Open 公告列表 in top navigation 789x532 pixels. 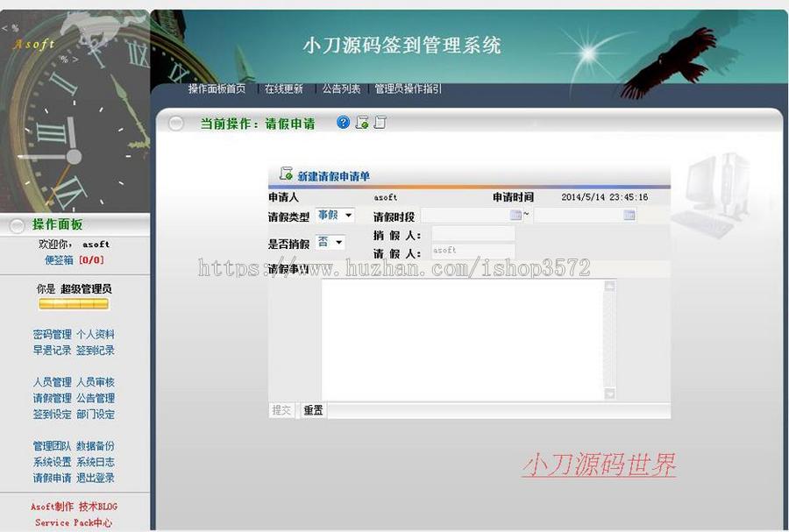point(341,89)
